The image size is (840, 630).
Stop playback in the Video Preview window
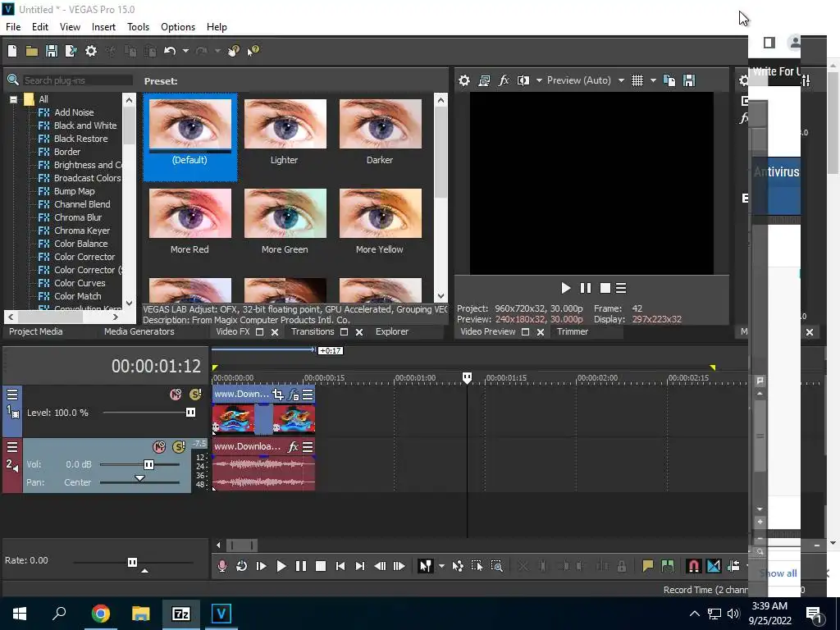(605, 288)
